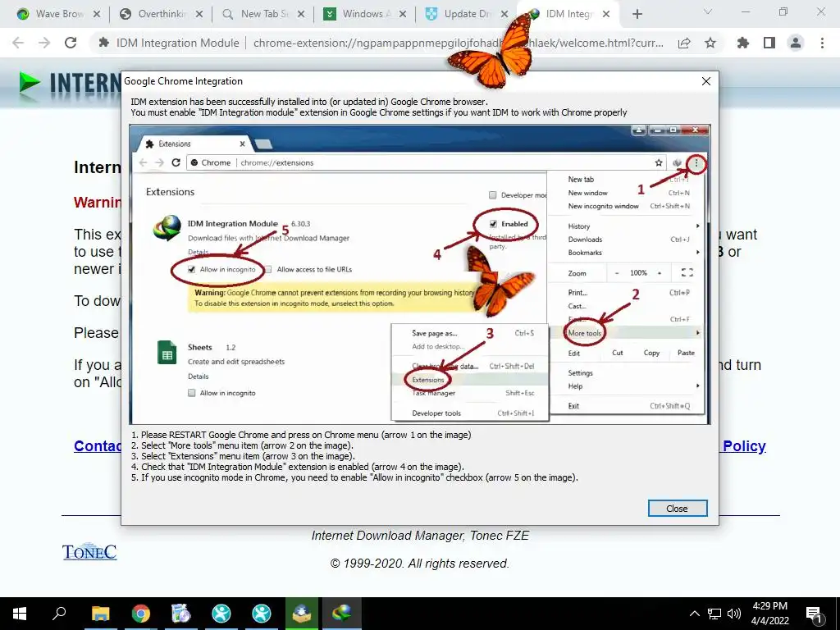Expand the tab search chevron
The width and height of the screenshot is (840, 630).
(x=708, y=11)
